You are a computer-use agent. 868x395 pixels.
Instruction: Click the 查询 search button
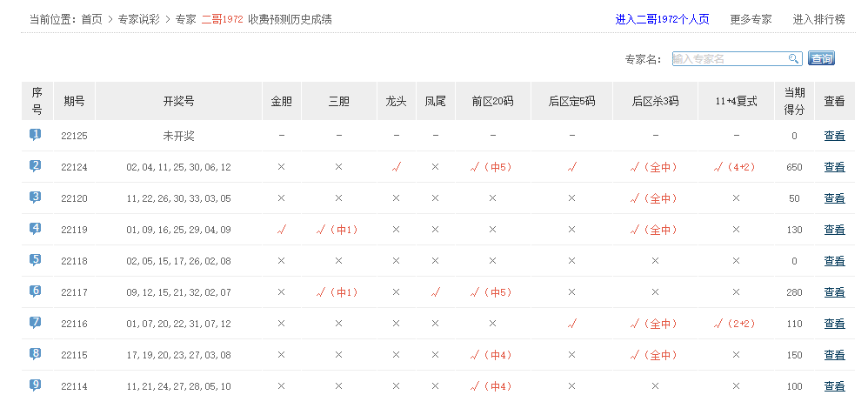click(x=821, y=59)
